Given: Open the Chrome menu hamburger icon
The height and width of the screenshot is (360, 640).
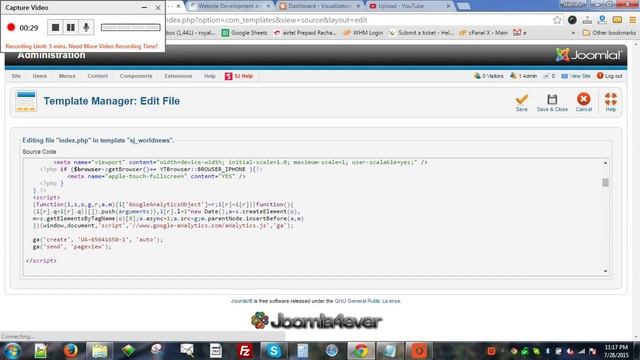Looking at the screenshot, I should pyautogui.click(x=633, y=20).
